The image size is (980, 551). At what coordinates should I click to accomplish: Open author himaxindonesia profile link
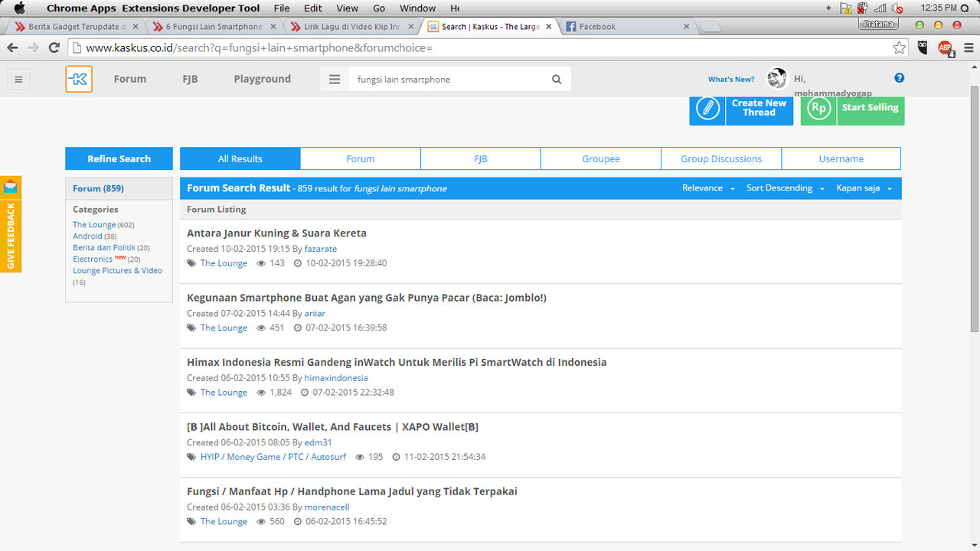tap(336, 378)
